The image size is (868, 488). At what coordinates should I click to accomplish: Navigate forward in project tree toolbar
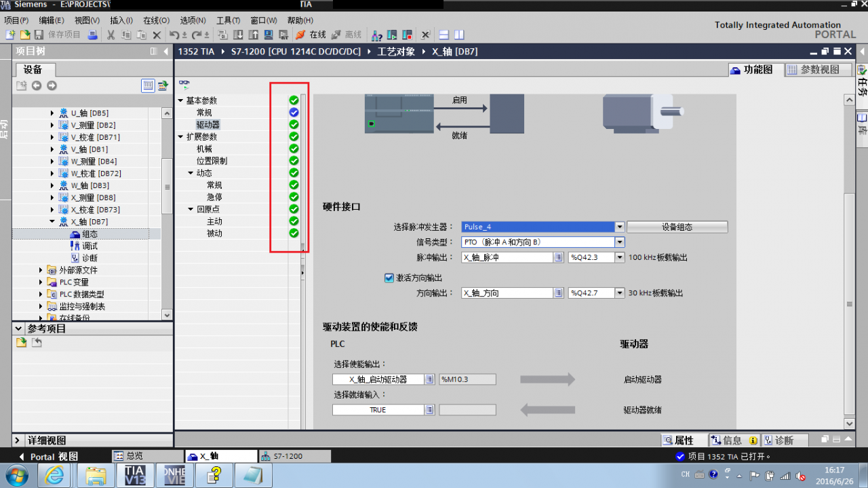tap(52, 86)
